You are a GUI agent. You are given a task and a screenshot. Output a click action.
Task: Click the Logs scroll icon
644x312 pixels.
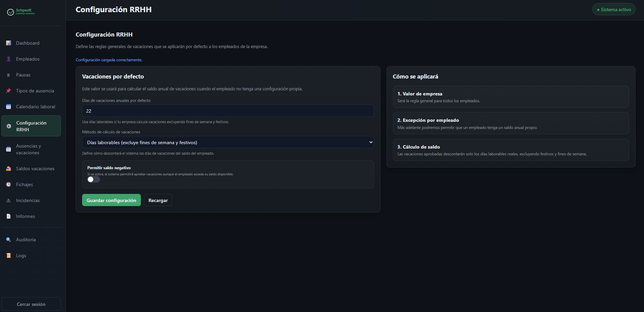pyautogui.click(x=8, y=256)
